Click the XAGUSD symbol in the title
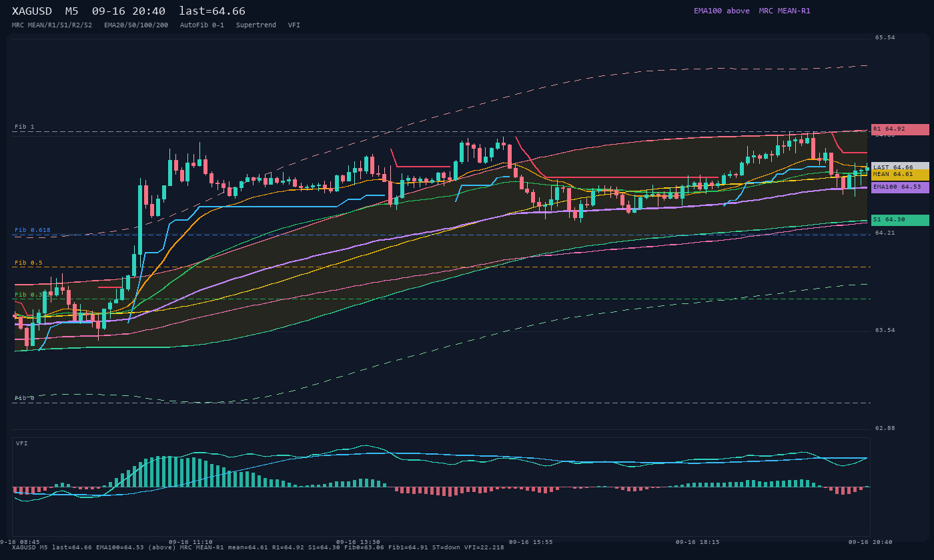Image resolution: width=934 pixels, height=560 pixels. (32, 11)
